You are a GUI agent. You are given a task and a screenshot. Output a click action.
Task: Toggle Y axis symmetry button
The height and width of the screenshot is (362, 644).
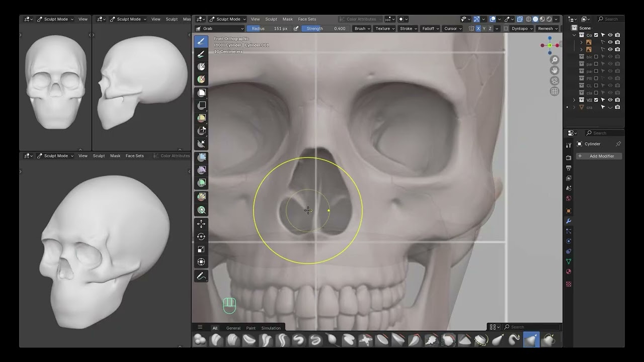pos(484,29)
